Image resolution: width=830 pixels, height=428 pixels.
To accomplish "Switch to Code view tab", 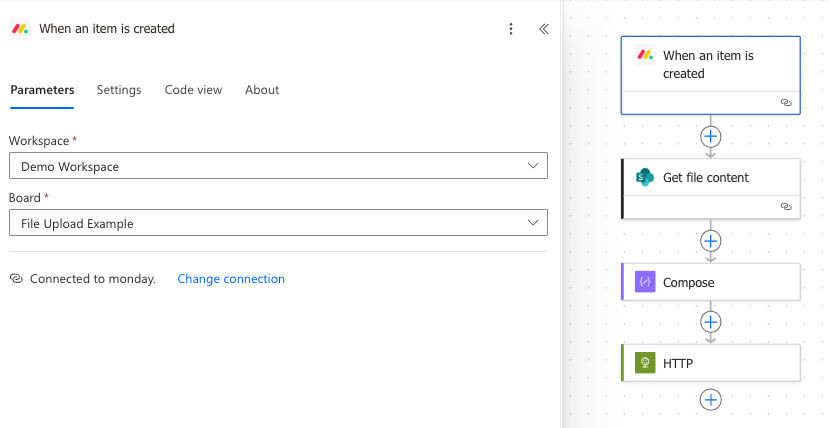I will [x=193, y=90].
